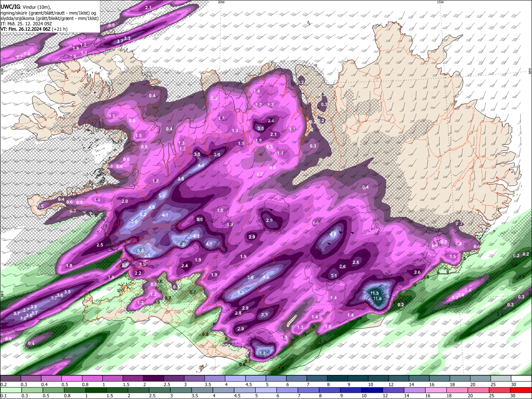
Task: Select the 1.7 value in northern area
Action: 222,118
